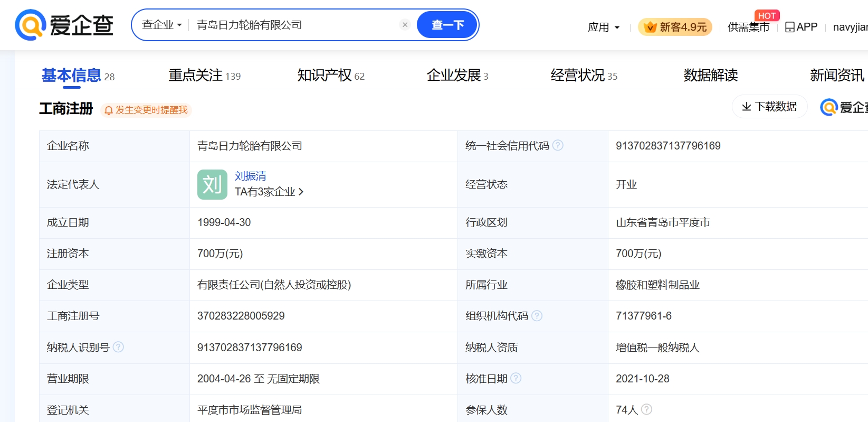Clear the search box with the x icon
Screen dimensions: 868x422
pos(405,25)
